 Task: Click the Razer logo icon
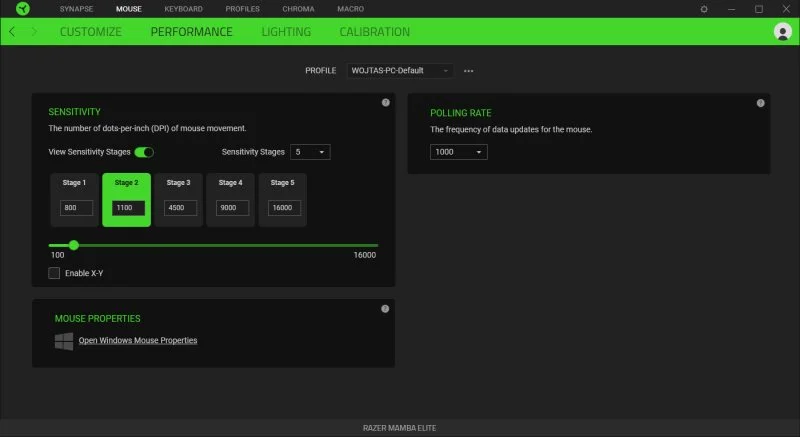tap(23, 8)
